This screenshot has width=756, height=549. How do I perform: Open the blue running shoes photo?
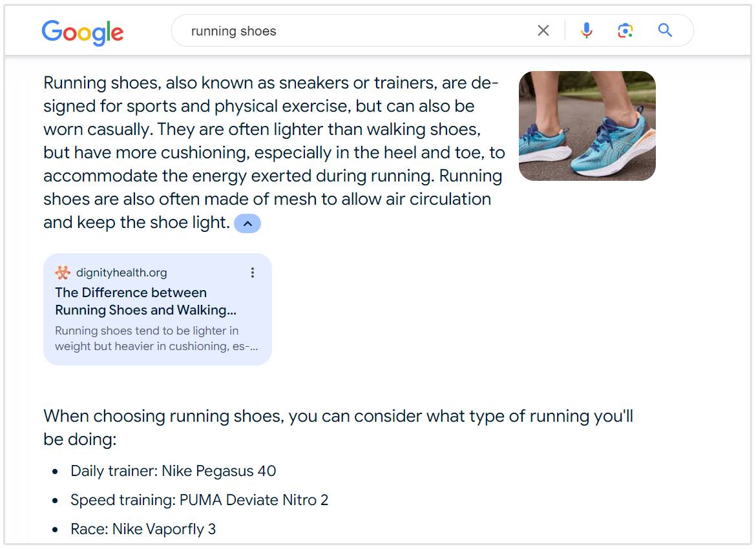pos(587,126)
